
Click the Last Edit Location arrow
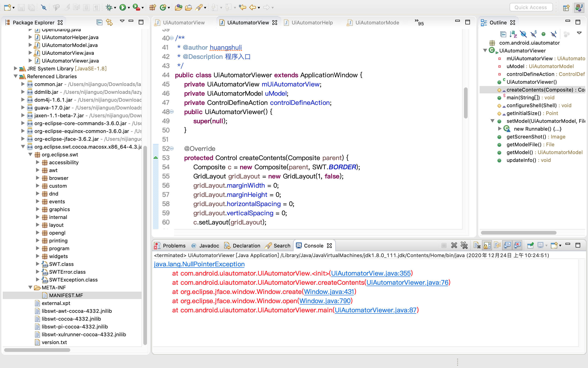[x=242, y=8]
